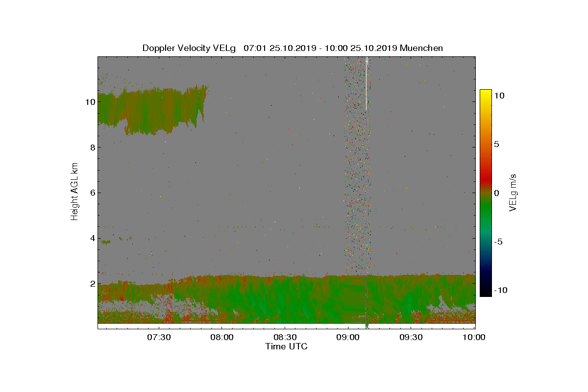Click the colorbar tick label 10
The height and width of the screenshot is (392, 588).
(500, 96)
